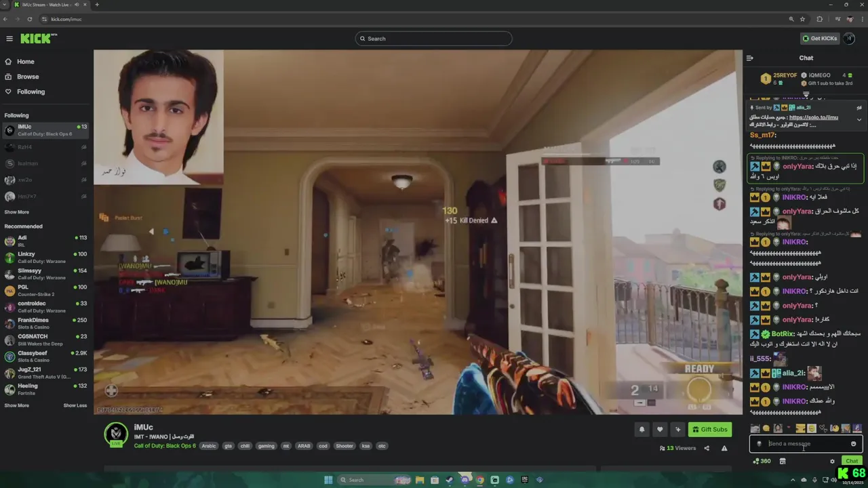Show more recommended channels
This screenshot has height=488, width=868.
coord(16,405)
